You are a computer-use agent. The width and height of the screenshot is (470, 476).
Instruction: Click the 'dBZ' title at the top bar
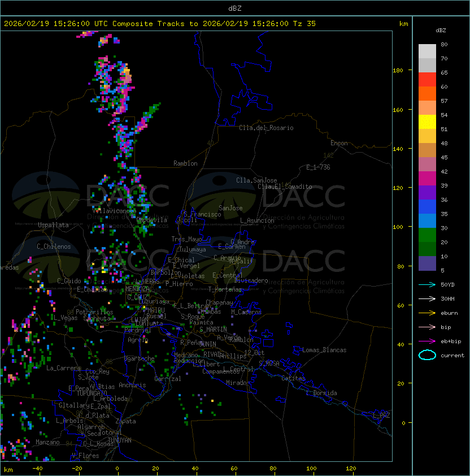click(x=235, y=8)
